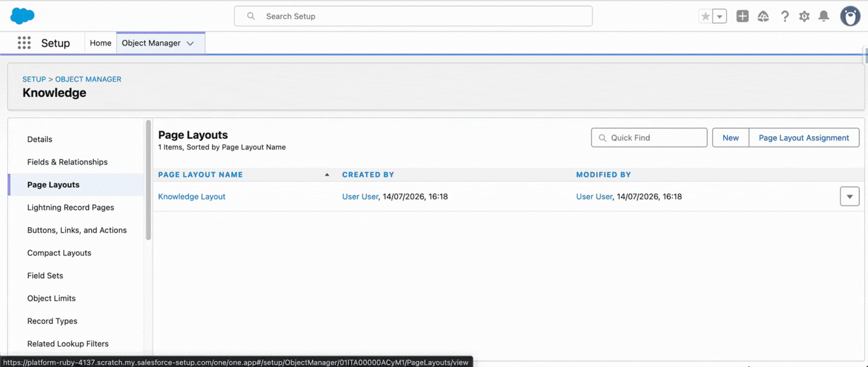Viewport: 868px width, 367px height.
Task: Open the Page Layout Assignment button
Action: coord(804,137)
